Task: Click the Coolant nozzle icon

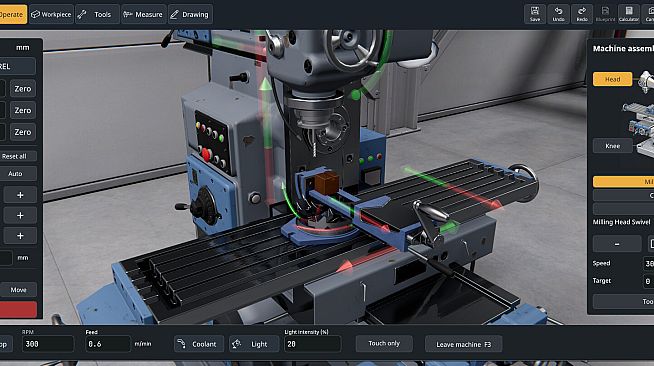Action: click(x=181, y=344)
